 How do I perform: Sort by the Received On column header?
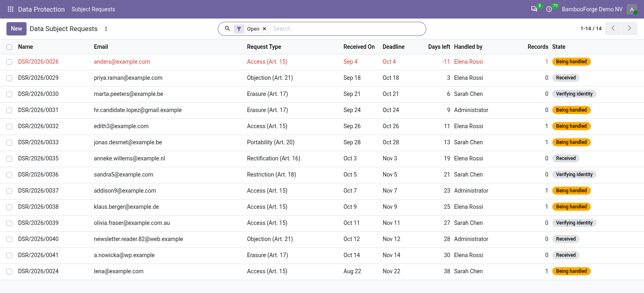[359, 47]
